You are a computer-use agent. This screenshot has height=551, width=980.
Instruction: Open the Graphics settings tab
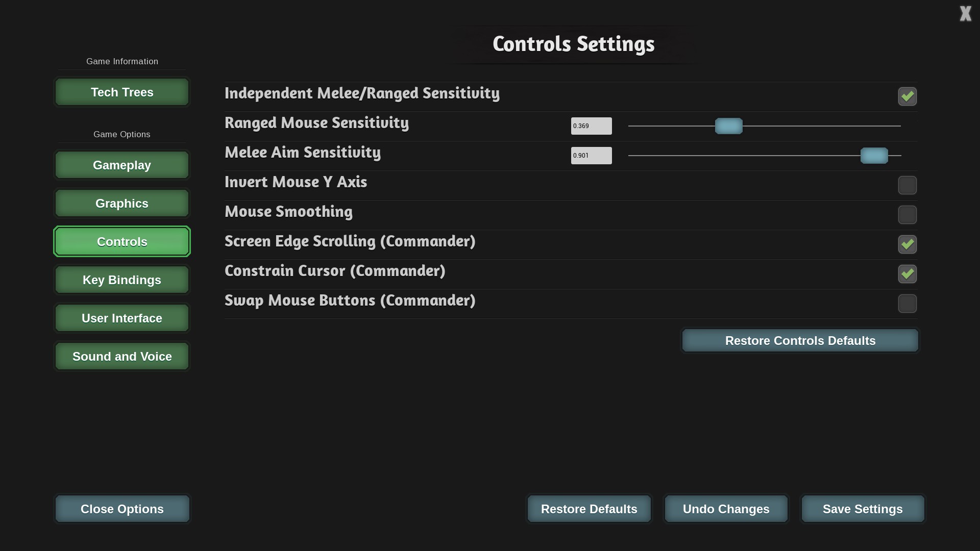tap(122, 204)
